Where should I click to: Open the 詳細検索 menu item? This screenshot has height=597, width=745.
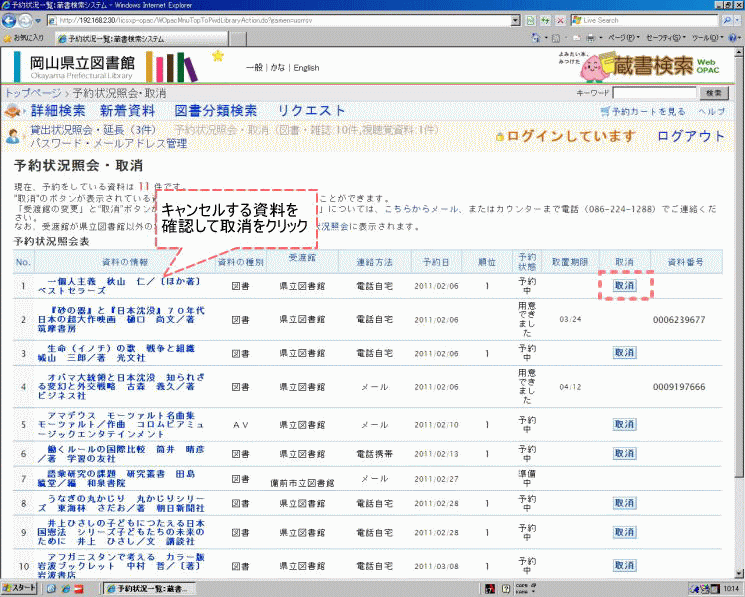pos(58,111)
